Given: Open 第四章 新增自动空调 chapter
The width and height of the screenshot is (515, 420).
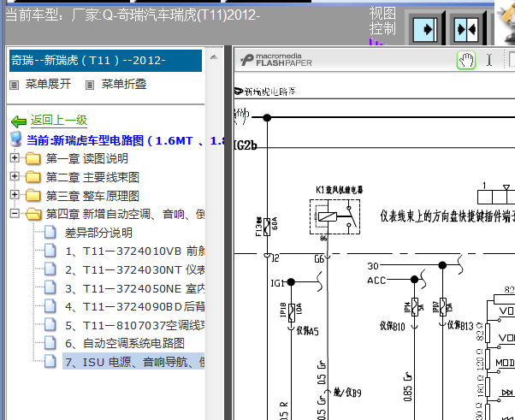Looking at the screenshot, I should click(125, 214).
